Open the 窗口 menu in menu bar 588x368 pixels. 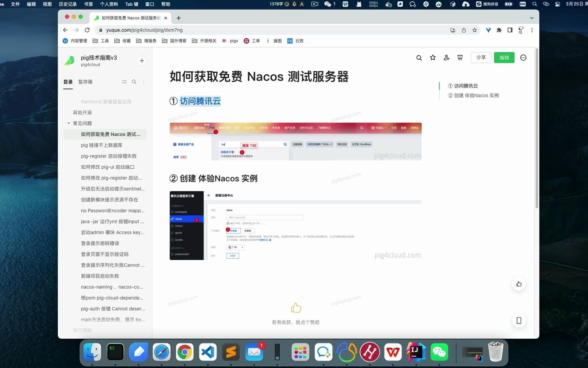[150, 4]
